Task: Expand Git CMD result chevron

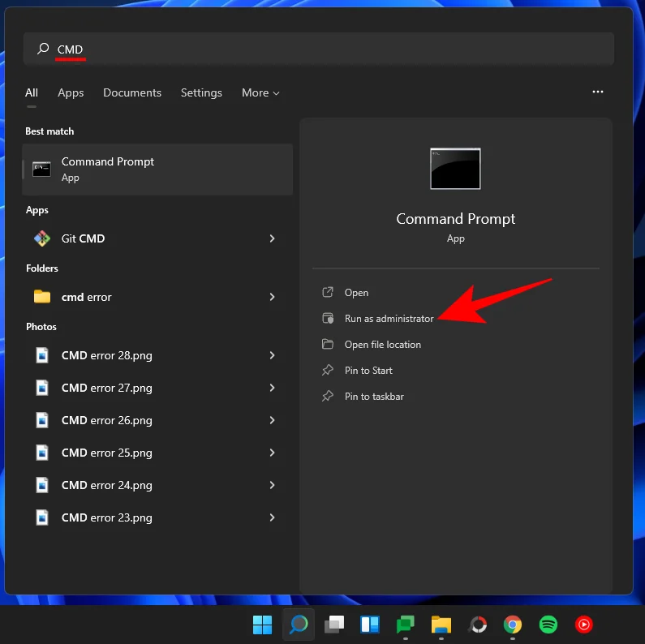Action: click(x=272, y=238)
